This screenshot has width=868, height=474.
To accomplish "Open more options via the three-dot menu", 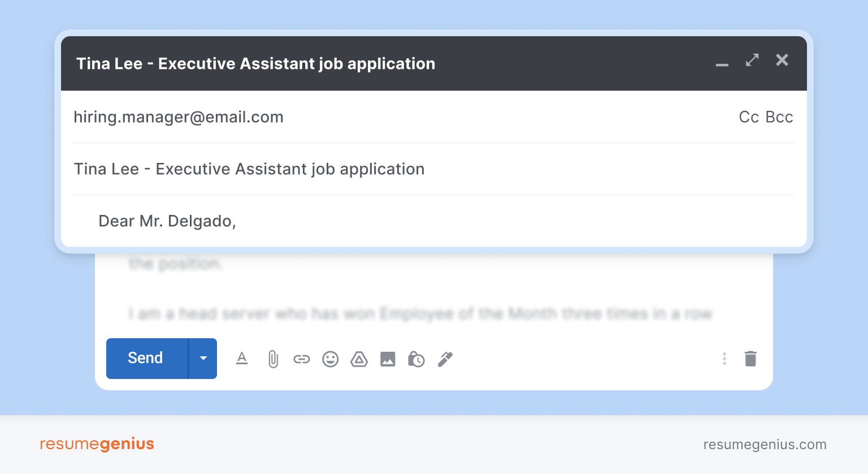I will [724, 359].
